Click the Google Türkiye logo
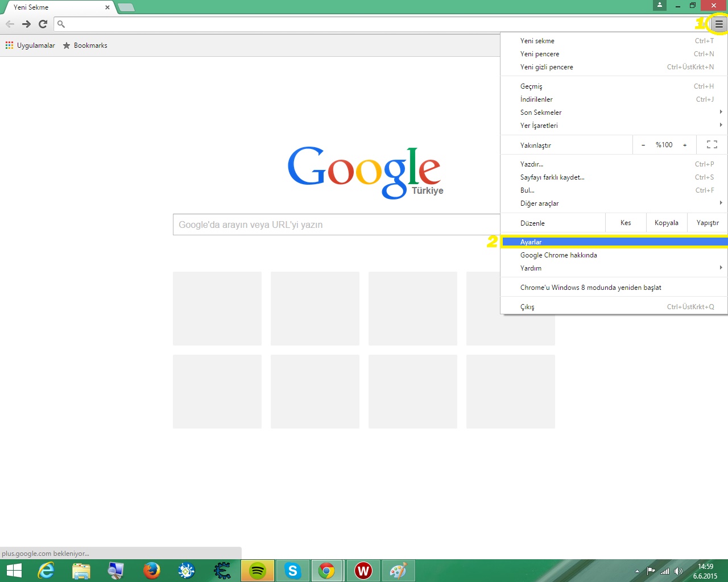The width and height of the screenshot is (728, 582). coord(365,173)
